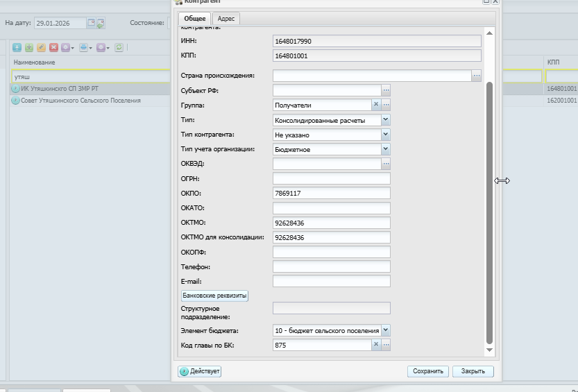The width and height of the screenshot is (578, 392).
Task: Click KPP cell 164801001 in grid
Action: pos(561,89)
